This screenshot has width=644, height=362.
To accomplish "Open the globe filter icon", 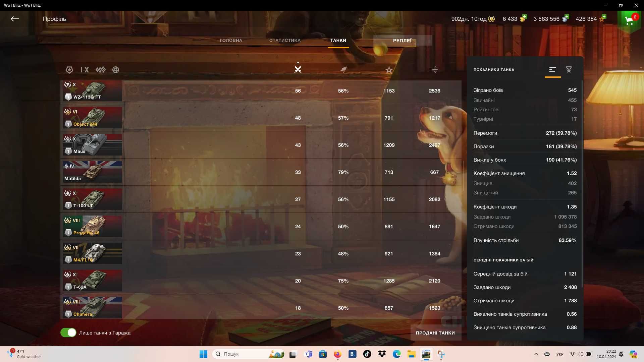I will (x=116, y=70).
